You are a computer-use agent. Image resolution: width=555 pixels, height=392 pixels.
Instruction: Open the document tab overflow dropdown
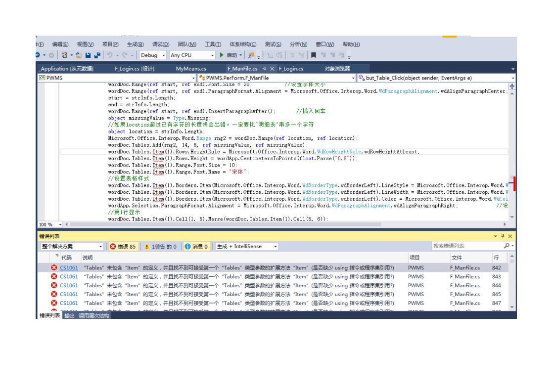513,69
